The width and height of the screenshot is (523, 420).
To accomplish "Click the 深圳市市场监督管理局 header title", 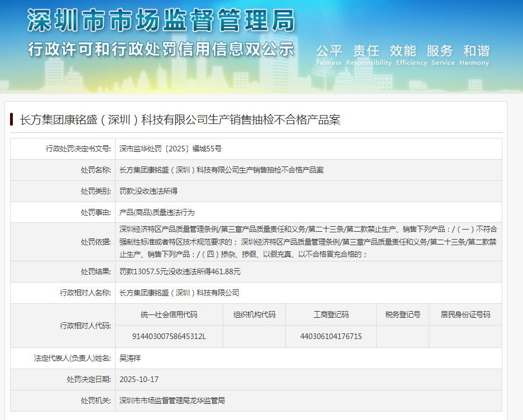I will coord(161,21).
